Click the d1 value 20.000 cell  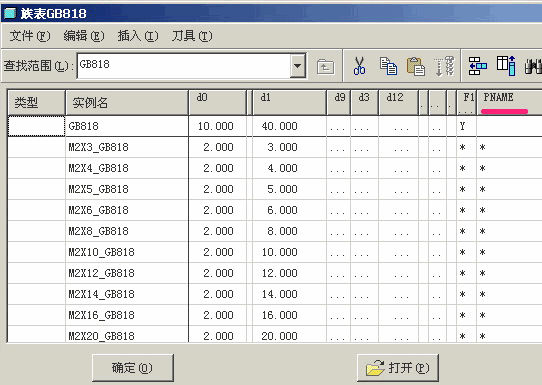point(289,335)
